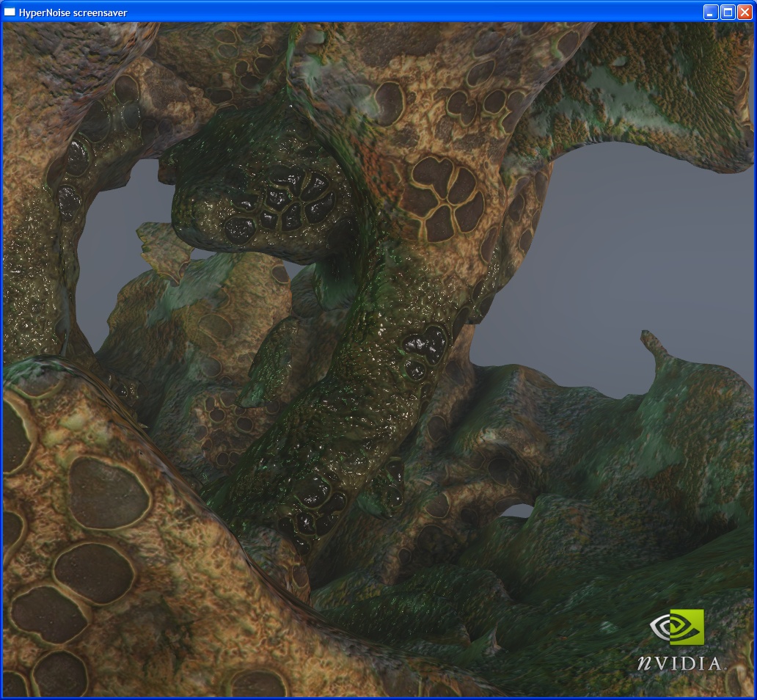Click the NVIDIA wordmark text
The height and width of the screenshot is (700, 757).
679,663
